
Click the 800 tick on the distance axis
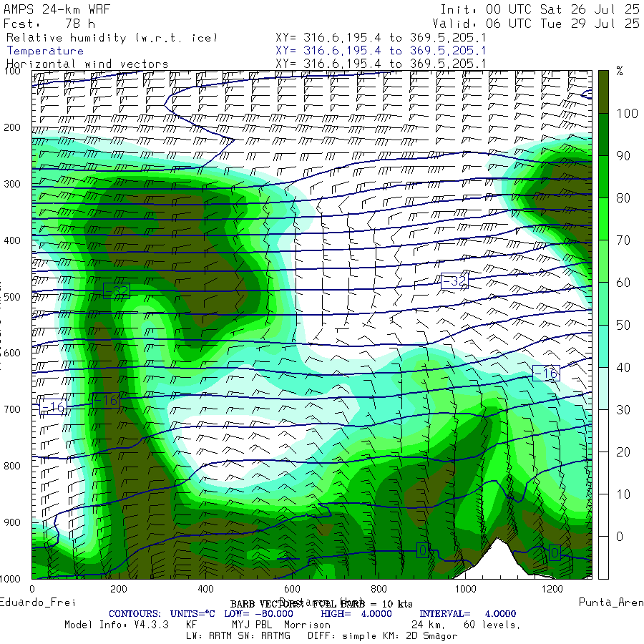point(379,589)
